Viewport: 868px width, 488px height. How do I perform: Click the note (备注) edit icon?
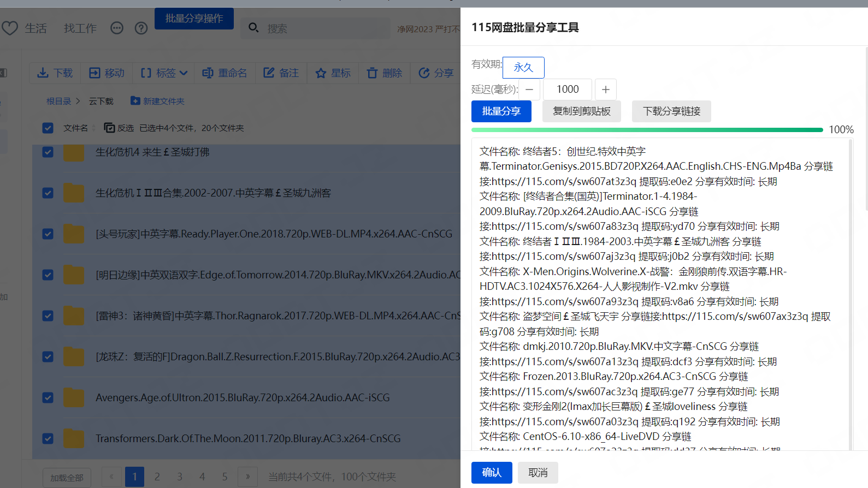point(269,73)
